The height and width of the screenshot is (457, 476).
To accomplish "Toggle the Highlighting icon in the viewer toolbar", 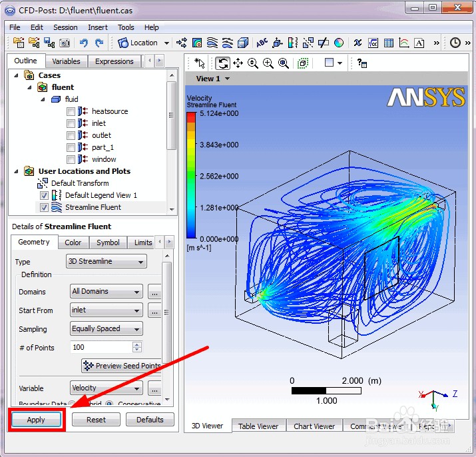I will pos(303,63).
